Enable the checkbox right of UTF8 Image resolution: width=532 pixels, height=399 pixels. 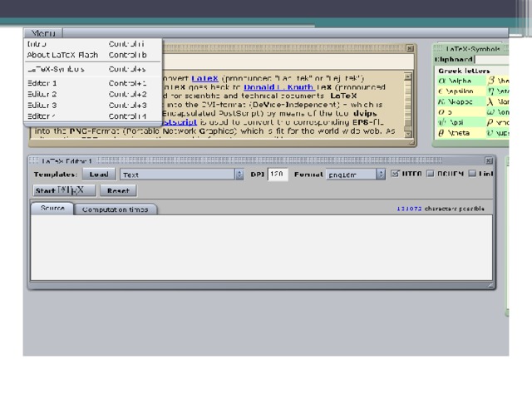[431, 175]
